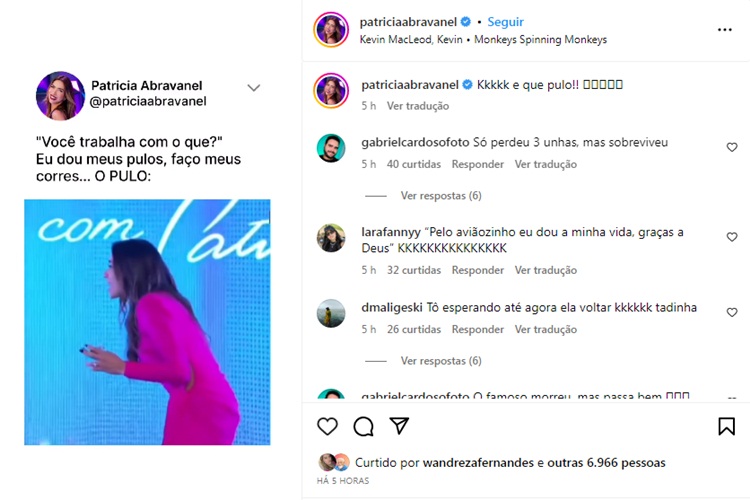Image resolution: width=750 pixels, height=500 pixels.
Task: Like dmaligeski's comment with the heart
Action: (732, 312)
